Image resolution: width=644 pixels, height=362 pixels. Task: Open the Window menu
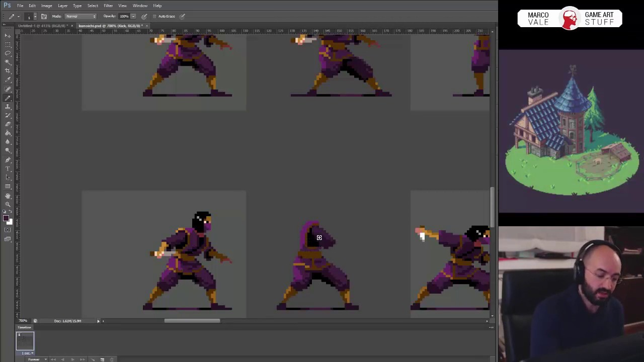tap(140, 6)
